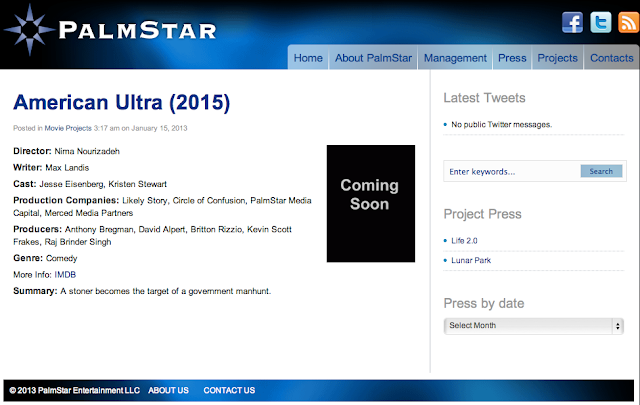Open the RSS feed icon

629,22
